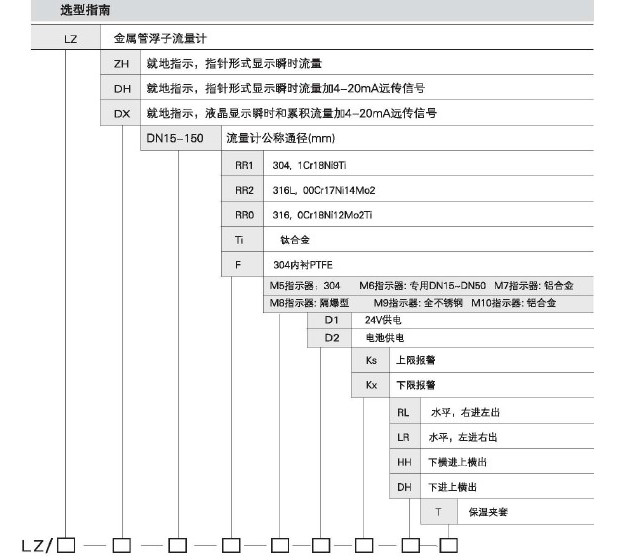Click the M8指示器 隔爆型 indicator text
This screenshot has width=621, height=560.
310,302
